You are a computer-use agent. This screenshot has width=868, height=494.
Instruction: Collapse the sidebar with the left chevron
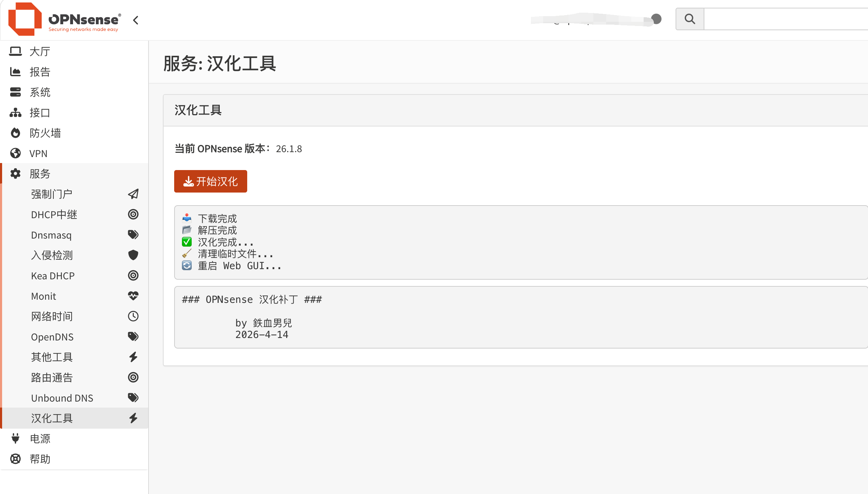(x=136, y=20)
